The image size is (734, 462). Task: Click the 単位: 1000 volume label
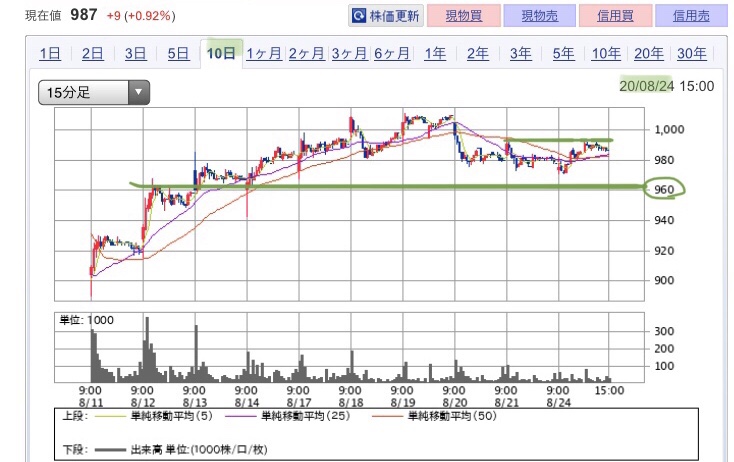pos(87,320)
